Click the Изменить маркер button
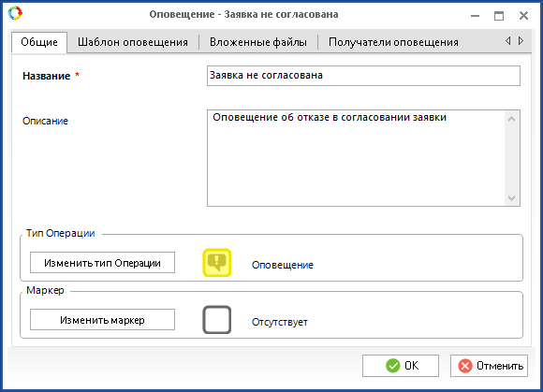 click(x=102, y=320)
